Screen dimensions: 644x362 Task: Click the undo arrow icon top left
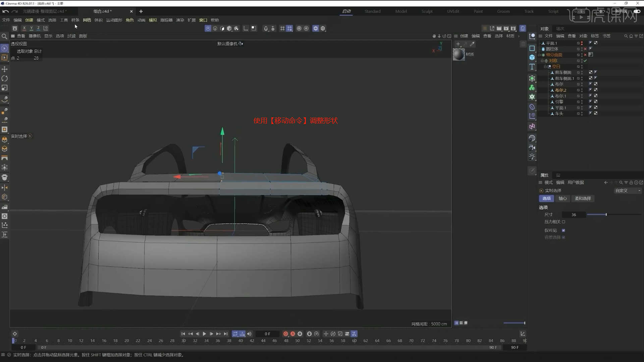click(x=5, y=11)
